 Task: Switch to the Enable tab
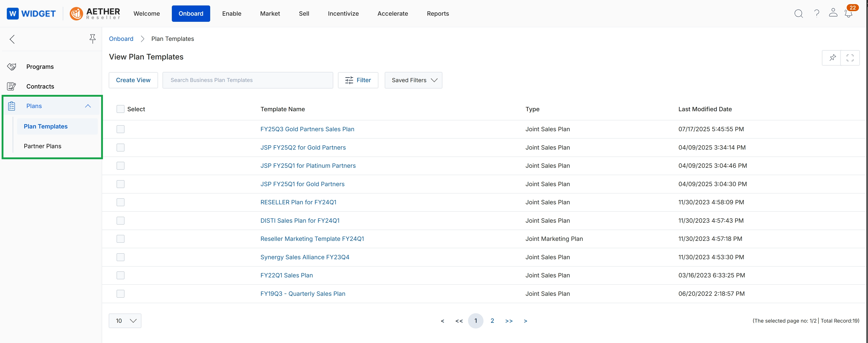[232, 13]
